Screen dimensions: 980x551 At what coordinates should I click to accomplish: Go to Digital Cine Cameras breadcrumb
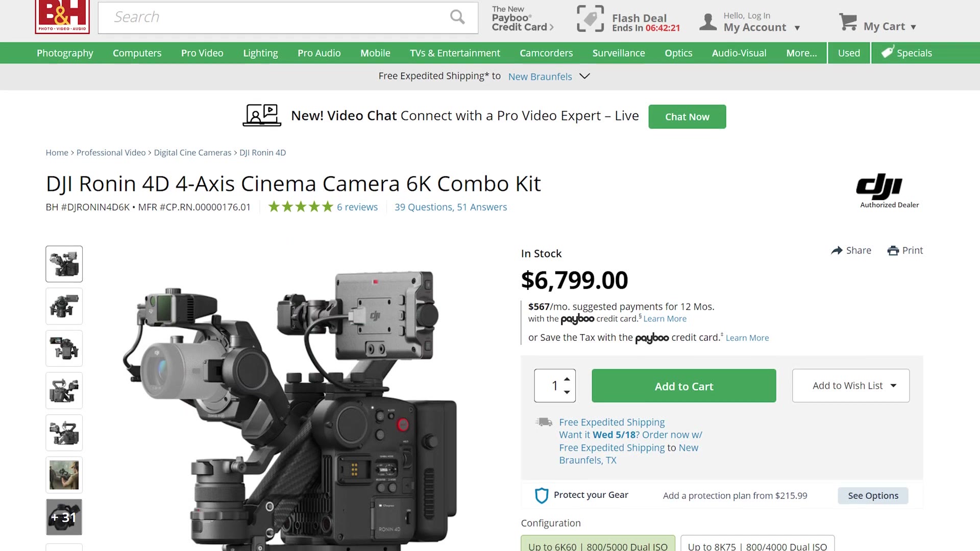click(x=192, y=153)
